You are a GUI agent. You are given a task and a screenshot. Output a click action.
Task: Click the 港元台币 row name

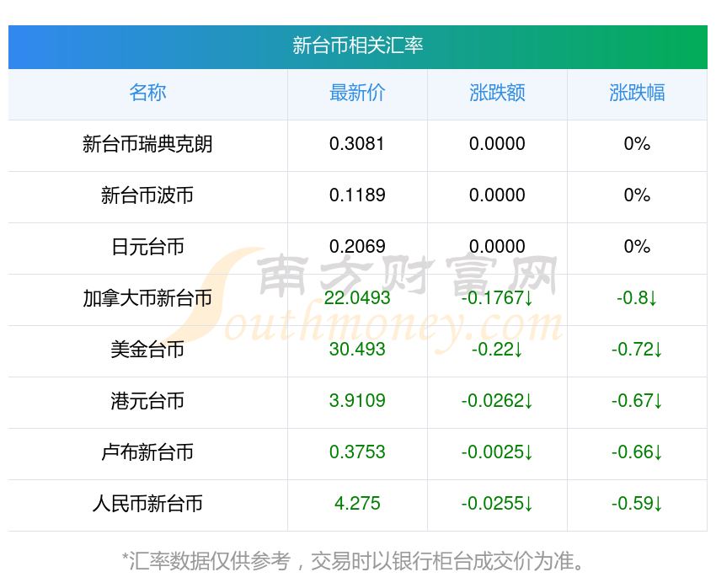point(147,401)
